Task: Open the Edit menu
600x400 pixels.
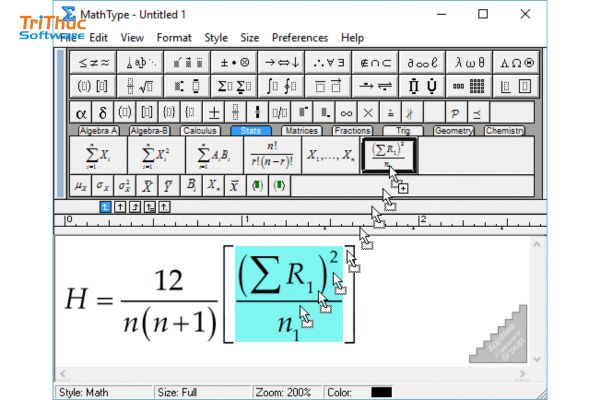Action: click(98, 38)
